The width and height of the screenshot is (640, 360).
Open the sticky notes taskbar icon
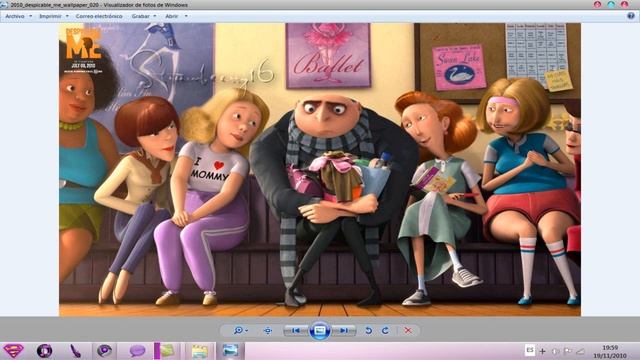pos(167,351)
